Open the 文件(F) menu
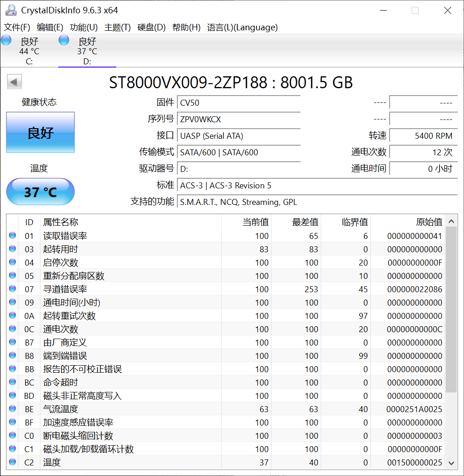464x476 pixels. 17,27
